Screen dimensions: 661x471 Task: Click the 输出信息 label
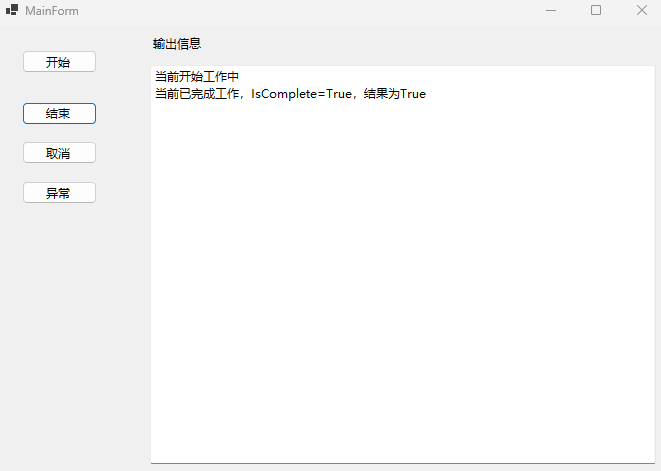[177, 43]
